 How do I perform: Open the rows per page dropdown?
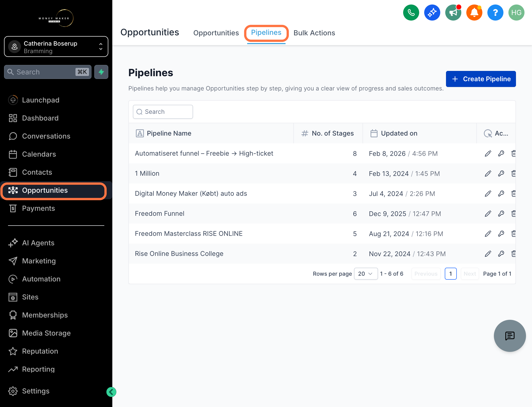[x=366, y=274]
